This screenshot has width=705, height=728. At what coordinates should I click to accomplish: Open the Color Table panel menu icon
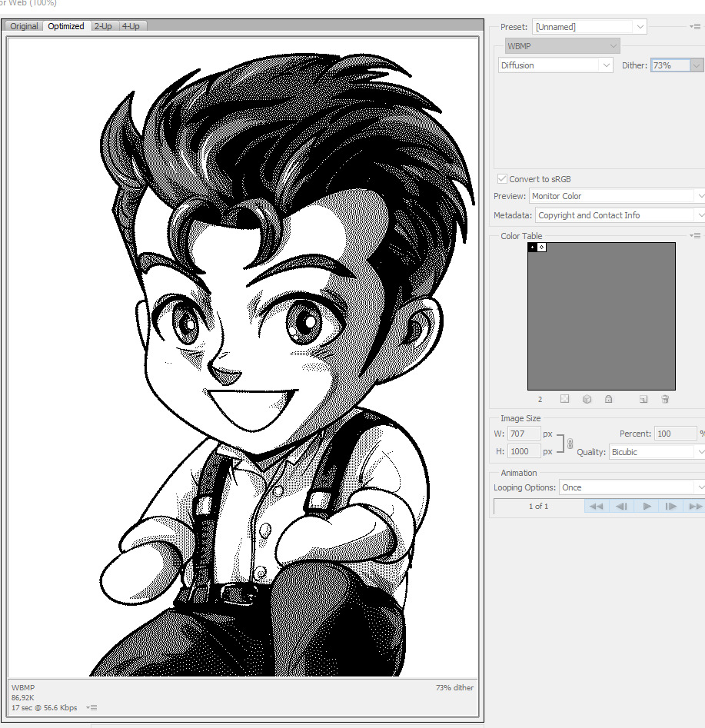[x=695, y=236]
